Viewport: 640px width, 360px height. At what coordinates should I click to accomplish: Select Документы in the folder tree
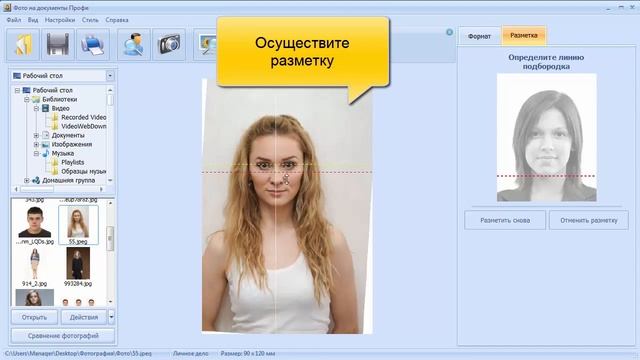point(68,135)
